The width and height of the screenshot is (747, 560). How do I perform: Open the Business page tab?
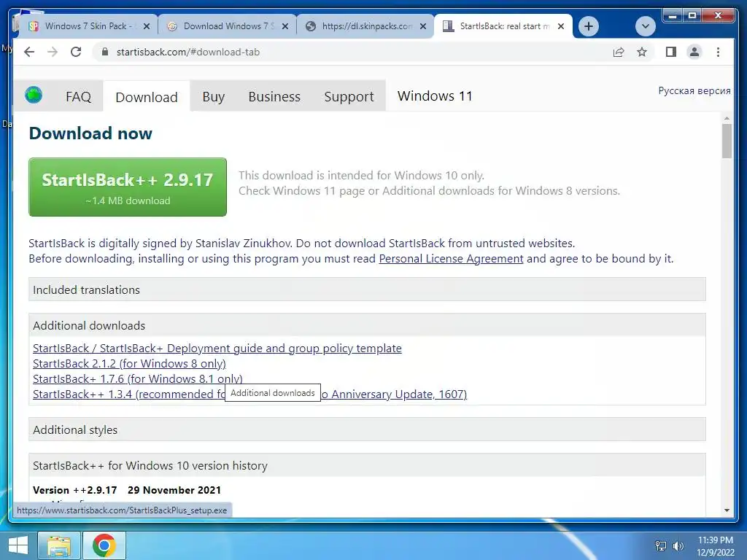[274, 97]
